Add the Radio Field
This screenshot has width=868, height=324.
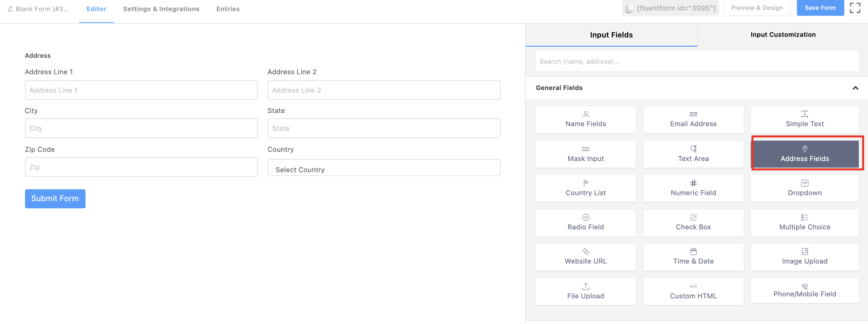coord(585,223)
